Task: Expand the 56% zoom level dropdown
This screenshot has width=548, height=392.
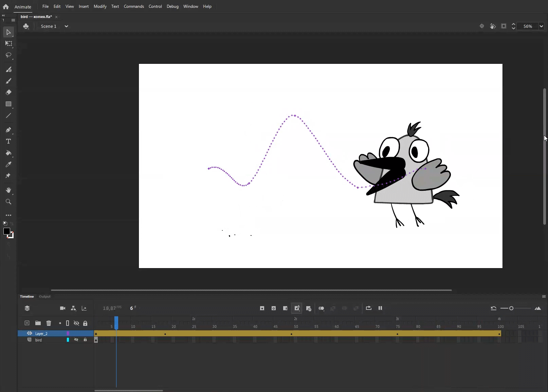Action: click(541, 26)
